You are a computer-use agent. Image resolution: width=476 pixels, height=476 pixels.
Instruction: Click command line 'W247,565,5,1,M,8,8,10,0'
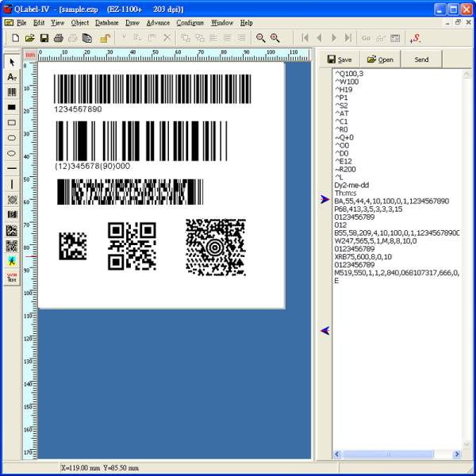(x=375, y=241)
